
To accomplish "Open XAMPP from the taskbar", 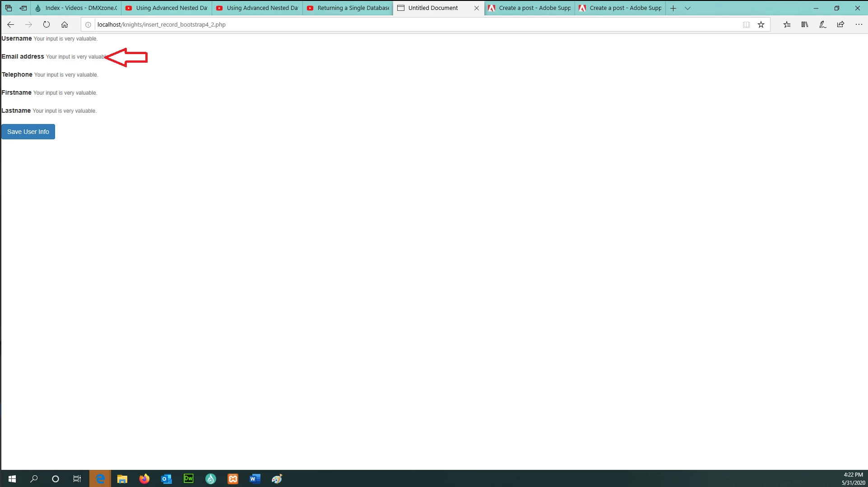I will point(233,479).
